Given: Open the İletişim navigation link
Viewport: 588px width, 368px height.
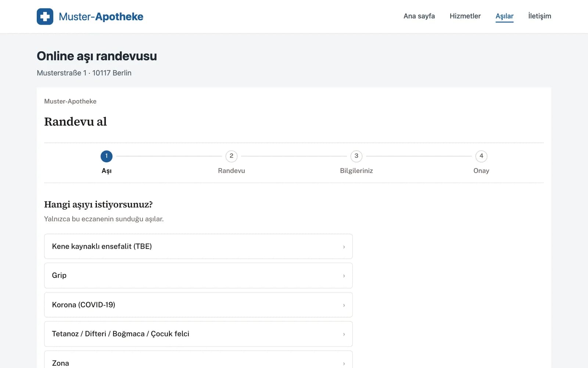Looking at the screenshot, I should point(539,16).
